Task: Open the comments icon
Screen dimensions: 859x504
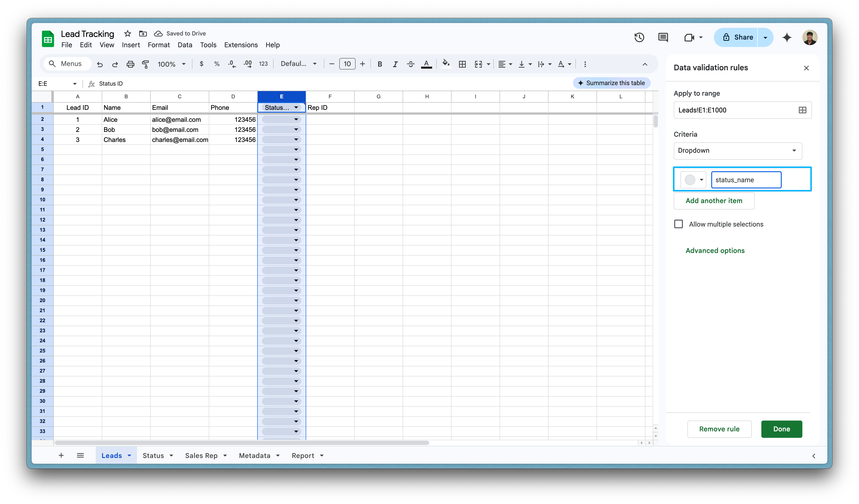Action: [663, 37]
